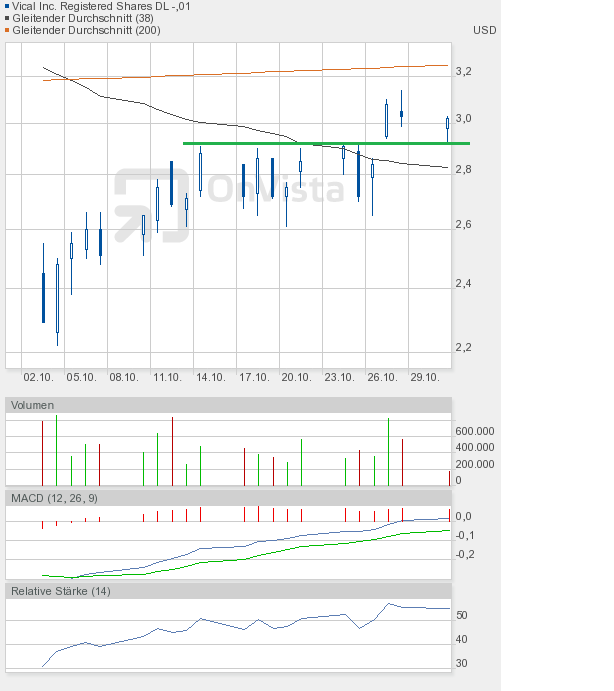
Task: Click the 200.000 volume axis label
Action: click(475, 464)
